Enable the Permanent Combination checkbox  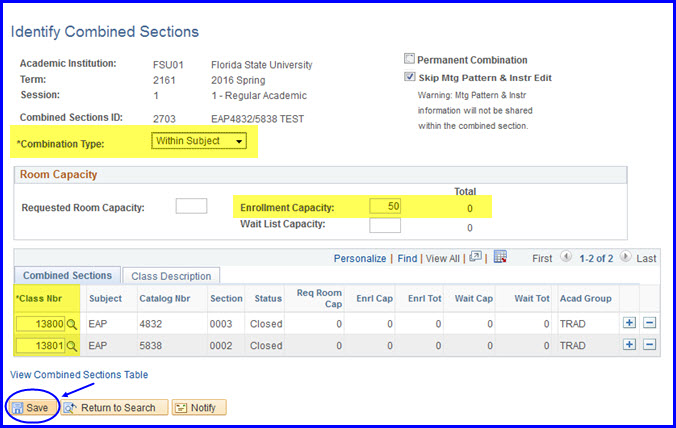pos(409,59)
